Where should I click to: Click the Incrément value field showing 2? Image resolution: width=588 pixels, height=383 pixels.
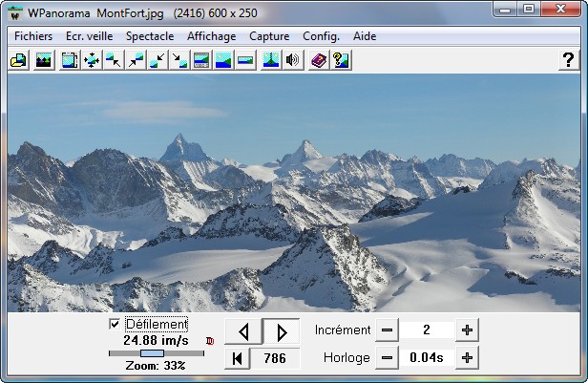[427, 330]
